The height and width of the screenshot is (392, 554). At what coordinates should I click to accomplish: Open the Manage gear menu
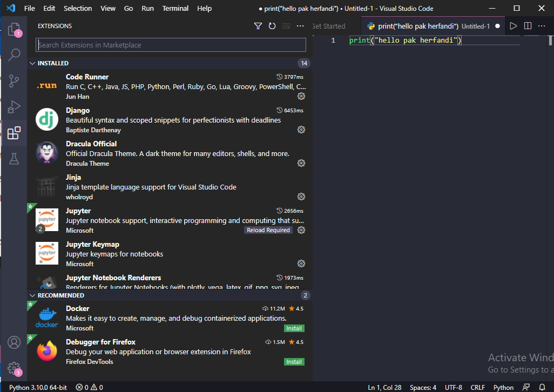(15, 368)
